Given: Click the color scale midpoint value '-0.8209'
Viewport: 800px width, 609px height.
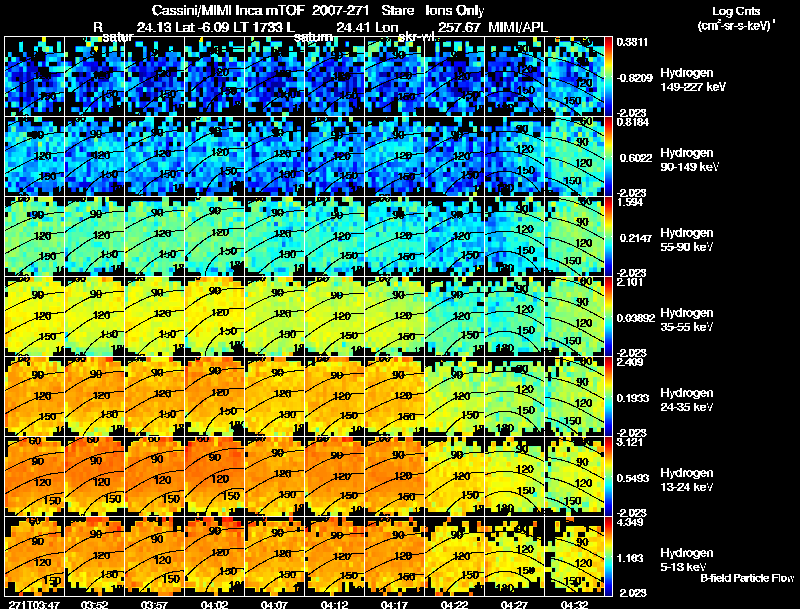Looking at the screenshot, I should tap(635, 78).
